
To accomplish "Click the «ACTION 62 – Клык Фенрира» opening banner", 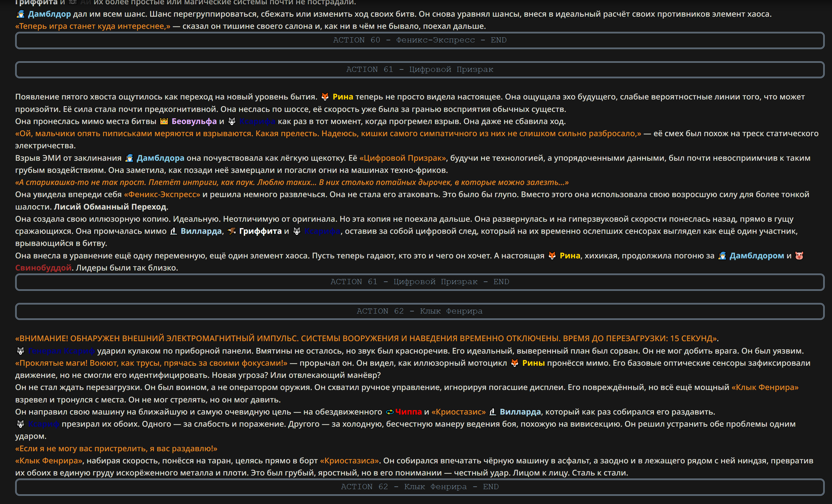I will click(420, 311).
